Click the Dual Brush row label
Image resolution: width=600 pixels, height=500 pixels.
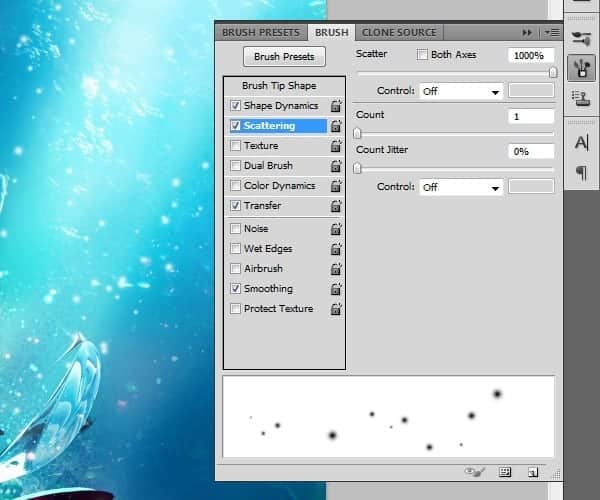pos(268,166)
